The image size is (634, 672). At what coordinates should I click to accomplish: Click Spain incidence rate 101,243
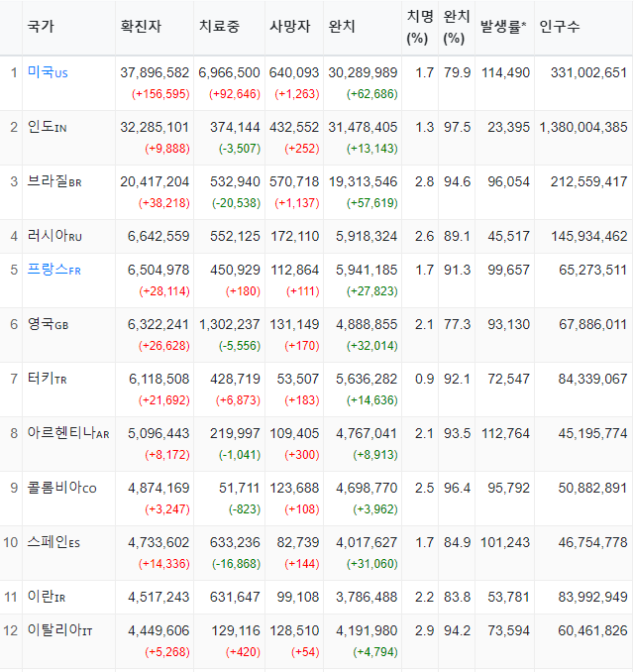[505, 542]
